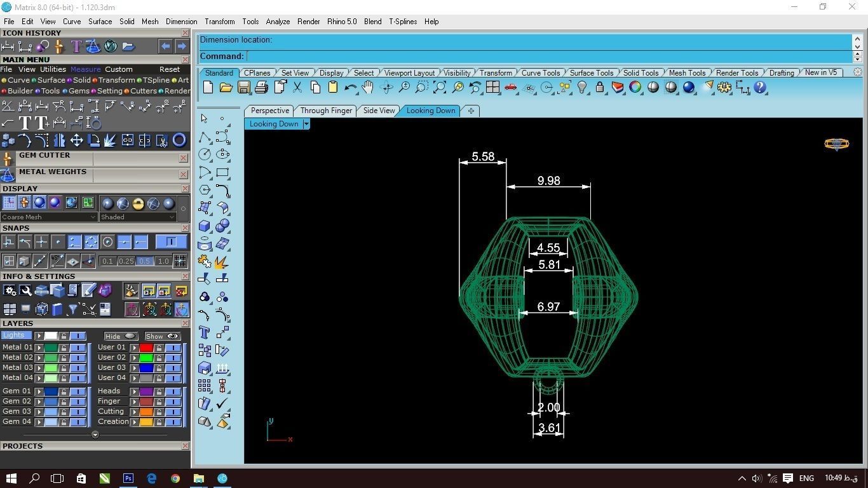Toggle the 0.1 snap increment
Screen dimensions: 868x488
click(107, 261)
